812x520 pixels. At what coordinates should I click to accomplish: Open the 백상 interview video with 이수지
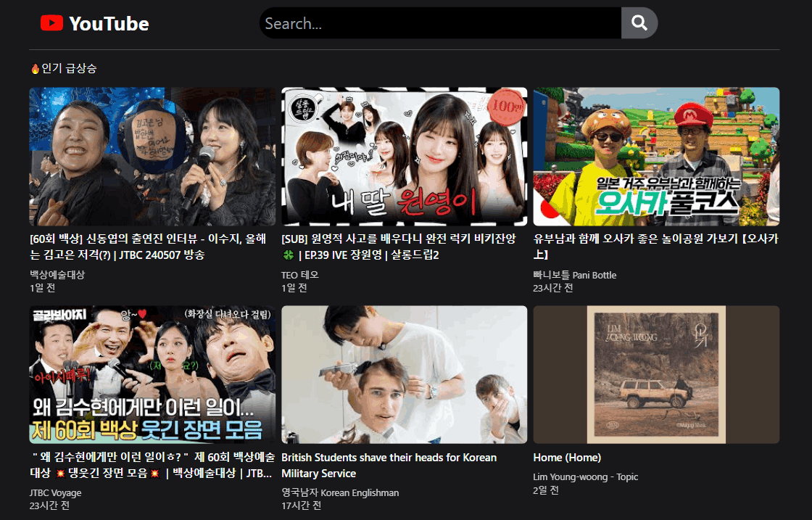tap(150, 156)
